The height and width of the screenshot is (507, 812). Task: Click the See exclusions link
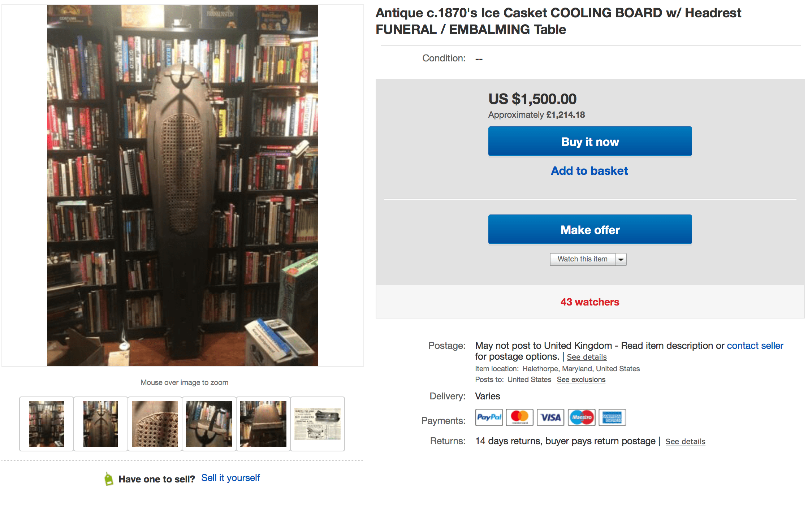tap(581, 380)
